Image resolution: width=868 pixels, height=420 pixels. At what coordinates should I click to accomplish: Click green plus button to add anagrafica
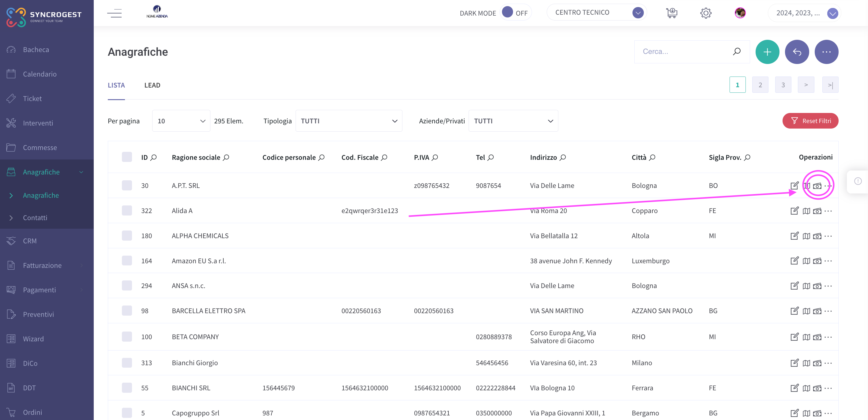[767, 52]
